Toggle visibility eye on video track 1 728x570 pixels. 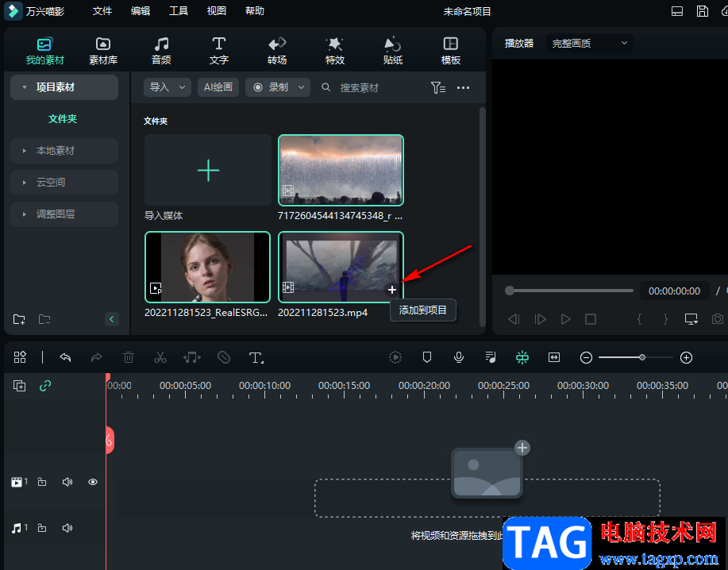(x=93, y=482)
